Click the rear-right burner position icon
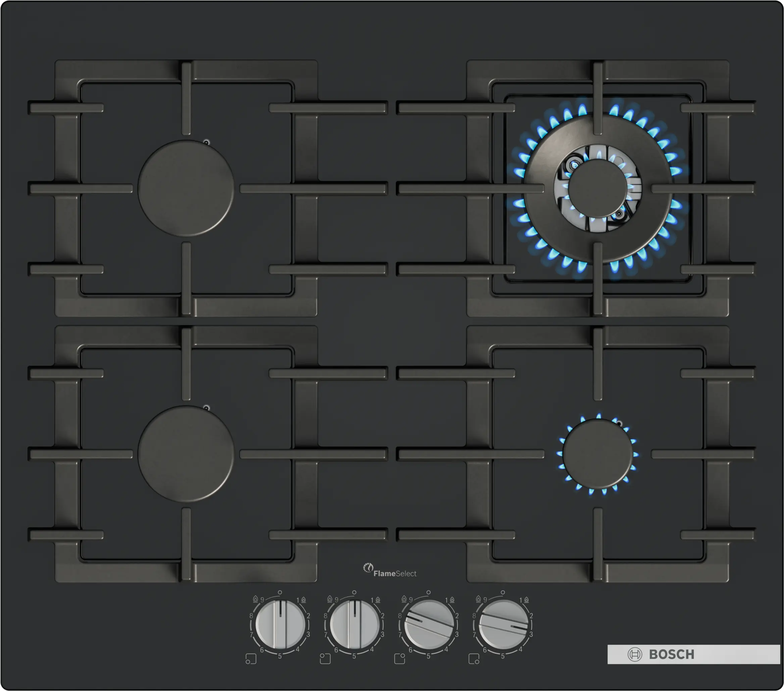Image resolution: width=784 pixels, height=691 pixels. 399,658
